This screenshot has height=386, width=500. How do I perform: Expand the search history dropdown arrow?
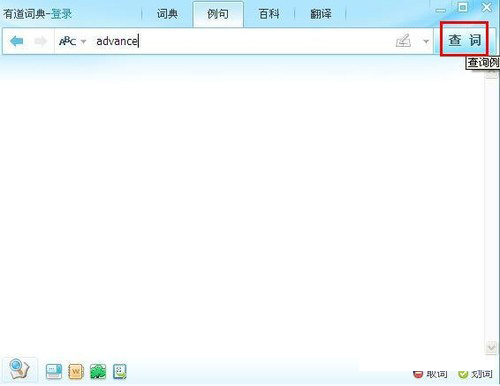point(426,42)
